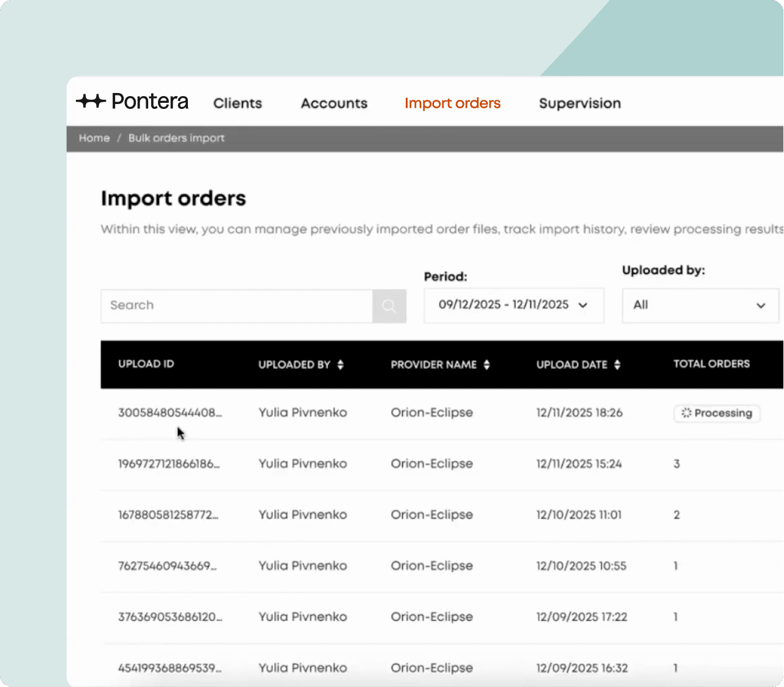Open the Period date range dropdown
The width and height of the screenshot is (784, 687).
click(x=514, y=305)
